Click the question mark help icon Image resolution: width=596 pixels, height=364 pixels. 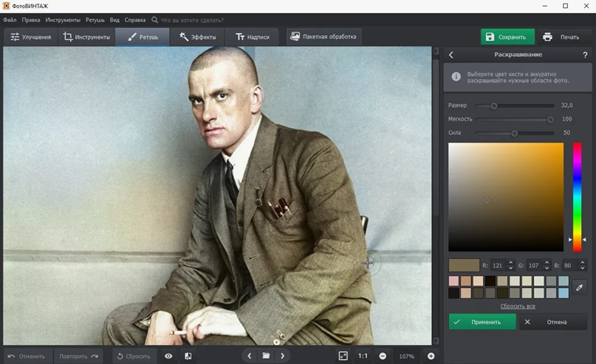point(585,55)
